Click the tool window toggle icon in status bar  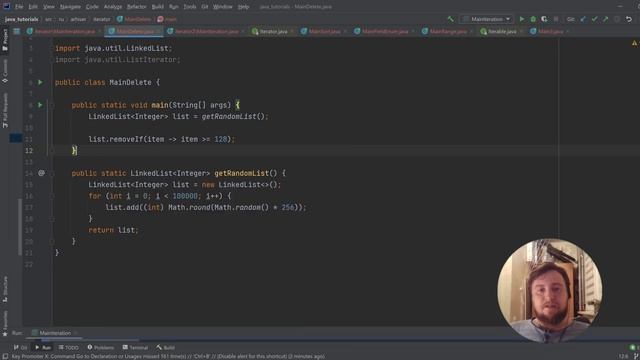pyautogui.click(x=5, y=356)
